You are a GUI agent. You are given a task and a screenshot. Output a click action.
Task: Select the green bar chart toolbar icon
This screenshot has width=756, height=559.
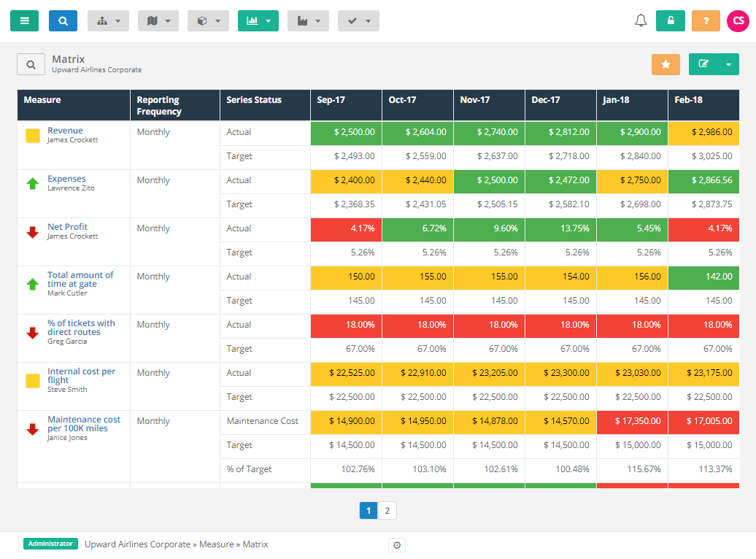[254, 20]
